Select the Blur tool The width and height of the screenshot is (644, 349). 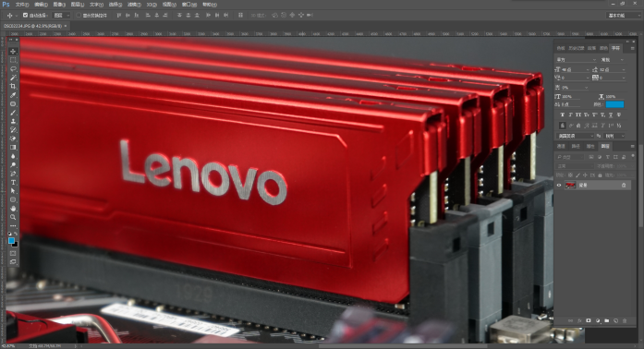[13, 156]
